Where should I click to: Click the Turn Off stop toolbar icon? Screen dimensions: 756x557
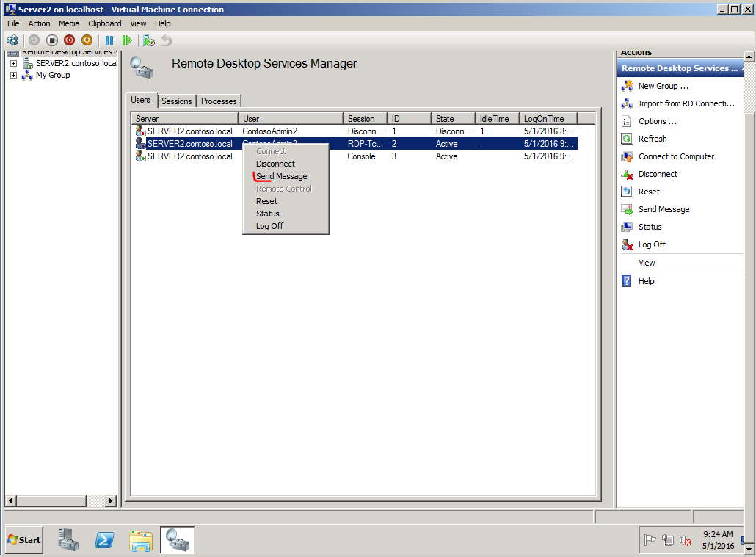[x=52, y=40]
